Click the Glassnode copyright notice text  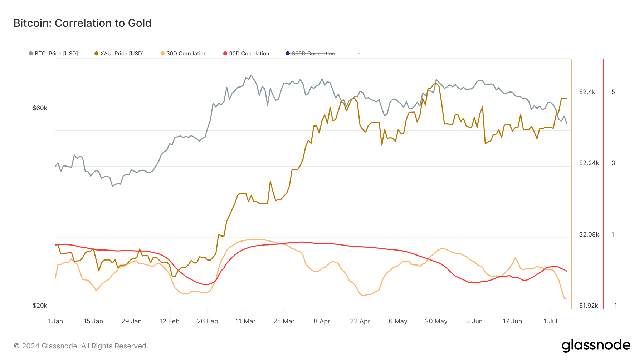[x=81, y=346]
